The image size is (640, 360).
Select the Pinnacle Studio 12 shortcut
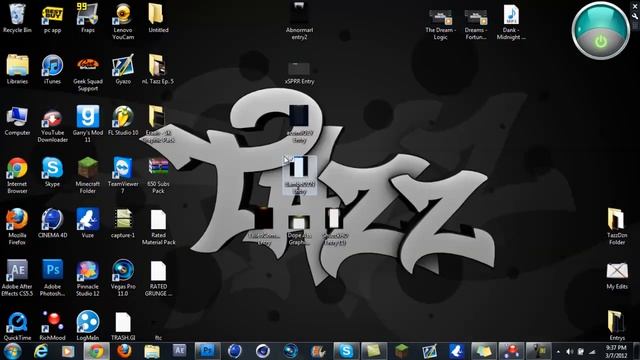pos(88,278)
